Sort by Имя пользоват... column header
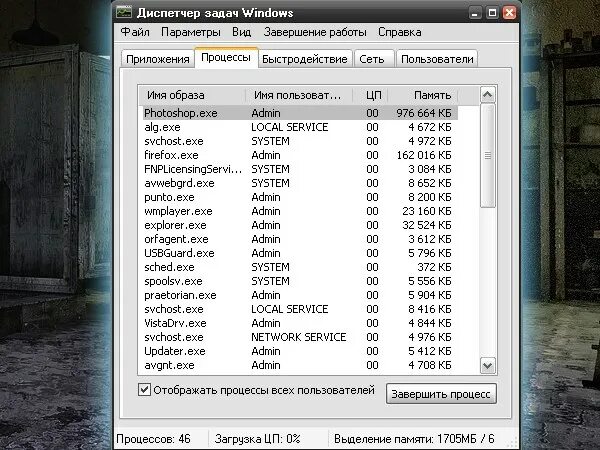600x450 pixels. click(298, 95)
